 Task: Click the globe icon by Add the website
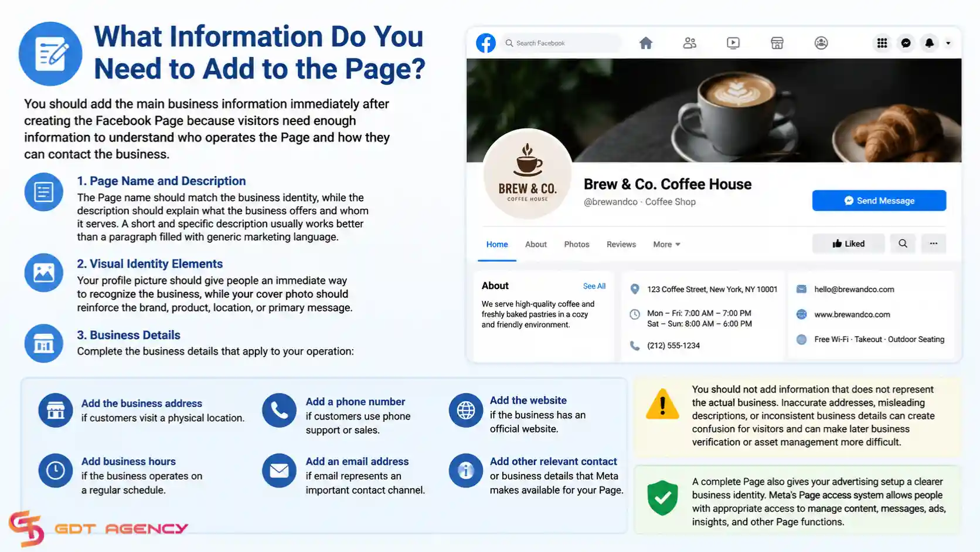tap(466, 410)
